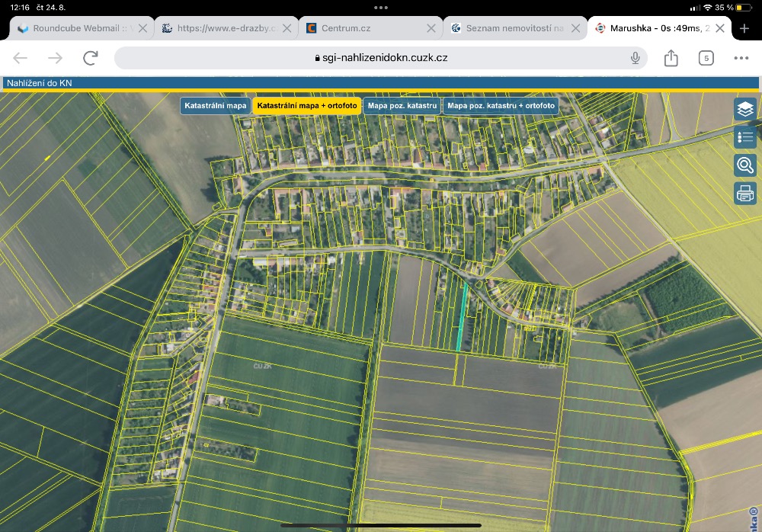This screenshot has height=532, width=762.
Task: Open the browser three-dots menu
Action: [741, 58]
